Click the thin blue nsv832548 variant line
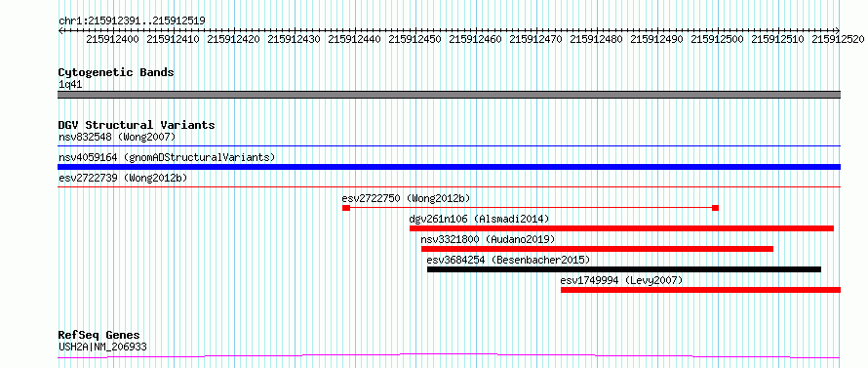Viewport: 868px width, 368px height. click(449, 146)
